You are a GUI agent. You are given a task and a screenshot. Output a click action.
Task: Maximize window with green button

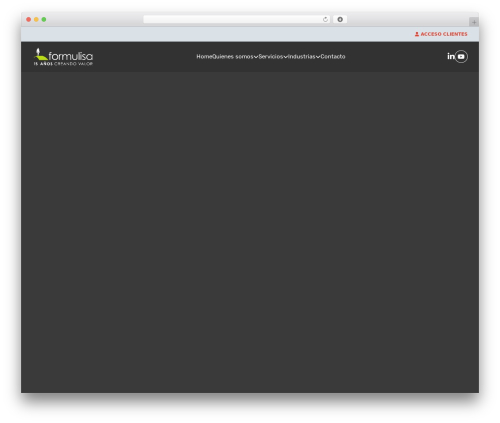point(44,19)
